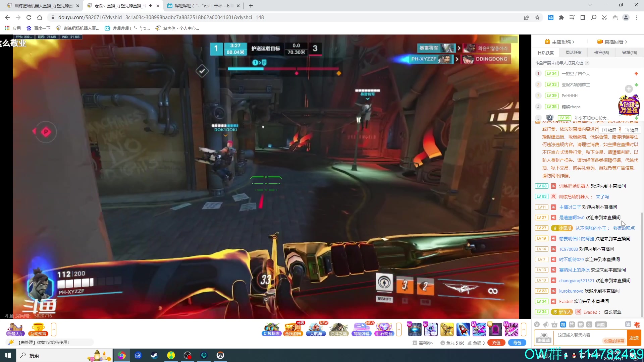The width and height of the screenshot is (644, 362).
Task: Open the browser extensions puzzle icon
Action: click(561, 17)
